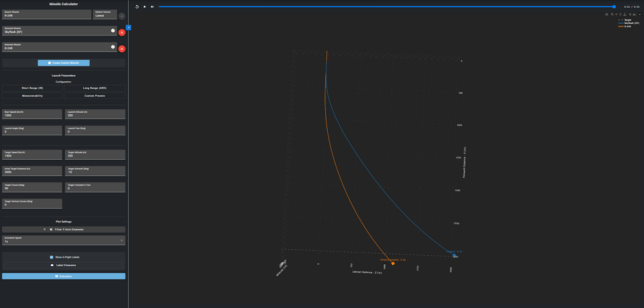Click the Plot Settings heading
The width and height of the screenshot is (644, 308).
64,222
